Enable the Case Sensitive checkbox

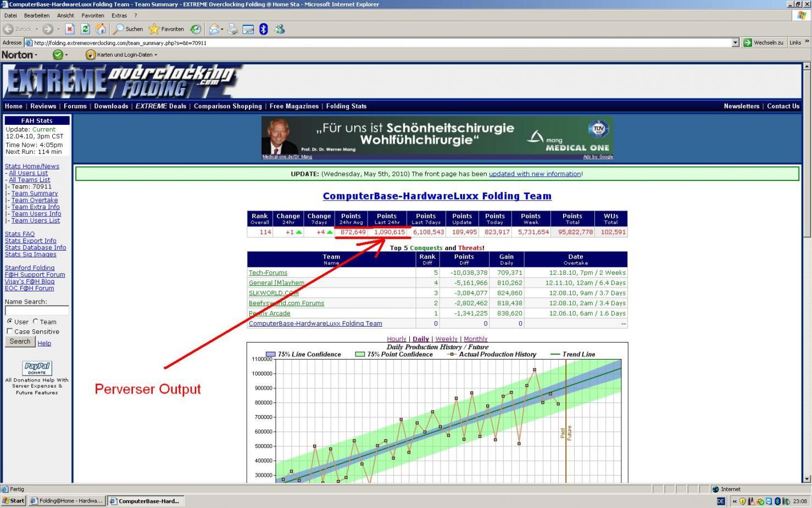coord(9,331)
